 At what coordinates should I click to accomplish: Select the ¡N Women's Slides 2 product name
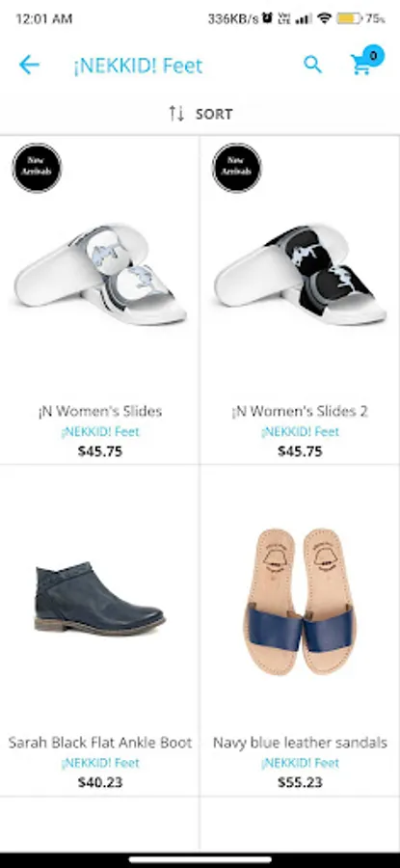point(300,411)
